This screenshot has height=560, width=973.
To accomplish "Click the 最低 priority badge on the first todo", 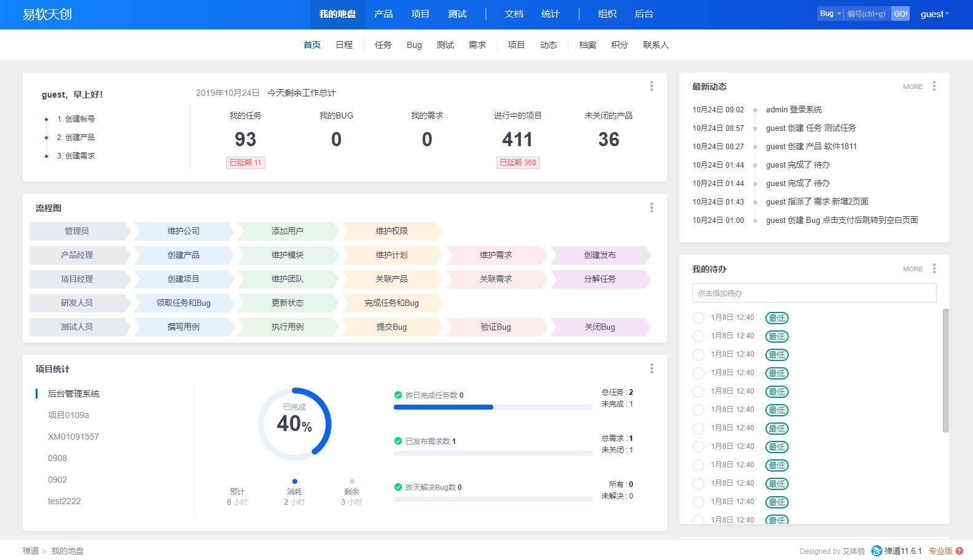I will point(776,318).
